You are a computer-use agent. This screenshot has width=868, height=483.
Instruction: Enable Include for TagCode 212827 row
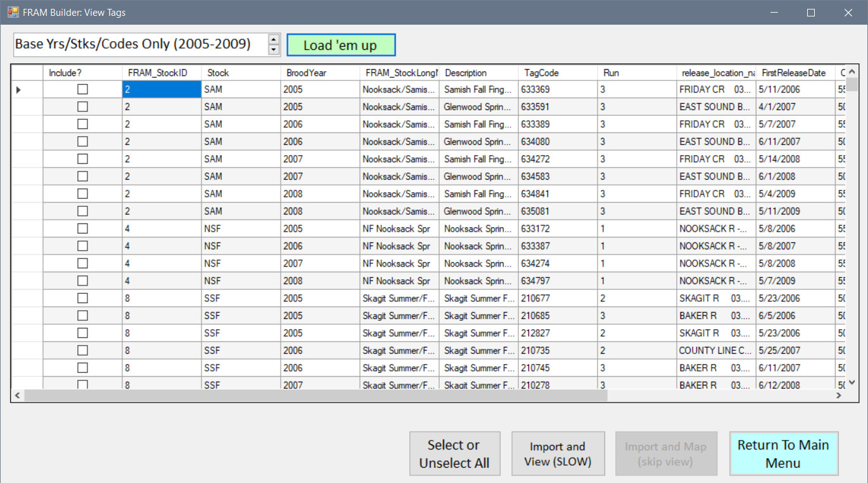[82, 333]
